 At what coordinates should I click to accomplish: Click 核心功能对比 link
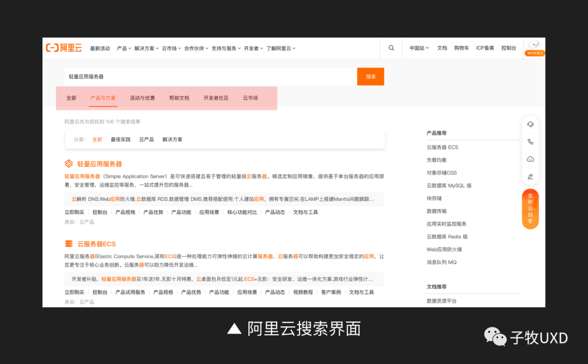242,212
